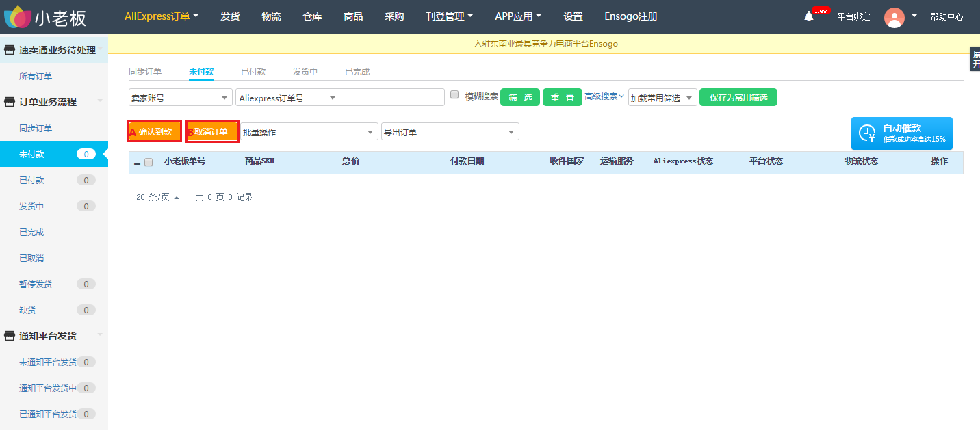The height and width of the screenshot is (435, 980).
Task: Click the 筛选 button
Action: point(520,97)
